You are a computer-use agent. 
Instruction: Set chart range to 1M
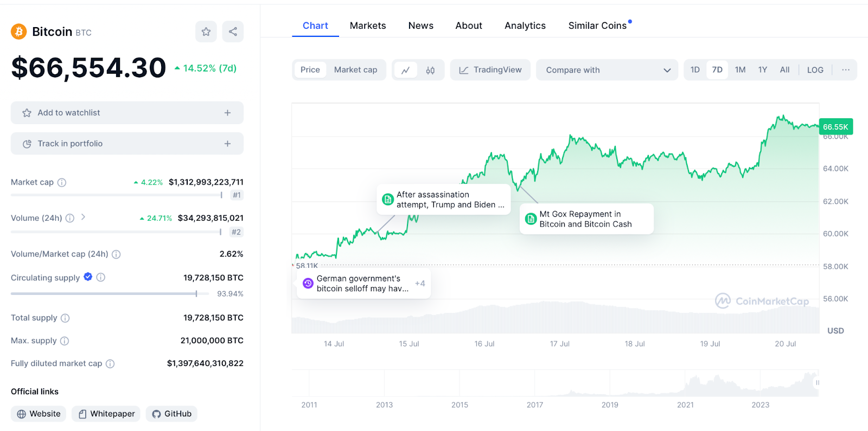click(x=740, y=70)
